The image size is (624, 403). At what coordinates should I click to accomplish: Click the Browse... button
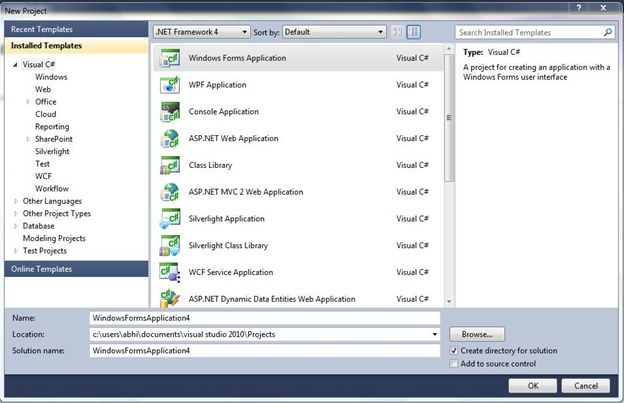click(x=477, y=334)
